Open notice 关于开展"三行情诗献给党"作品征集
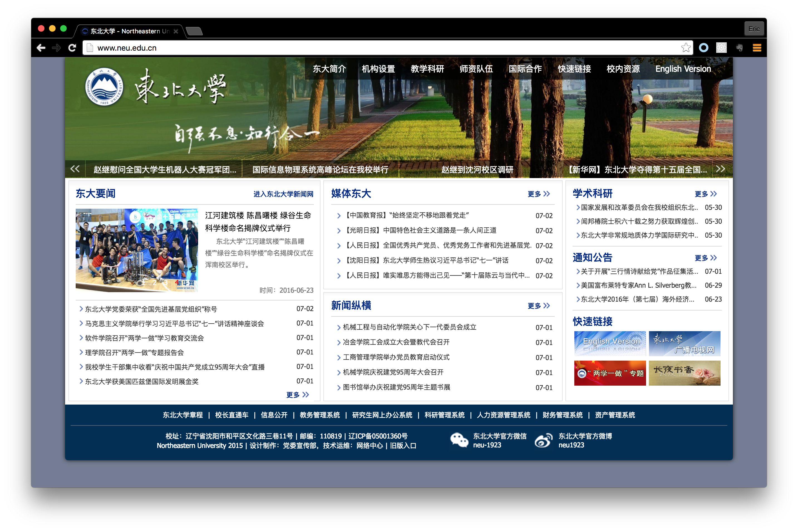Screen dimensions: 798x532 click(639, 272)
